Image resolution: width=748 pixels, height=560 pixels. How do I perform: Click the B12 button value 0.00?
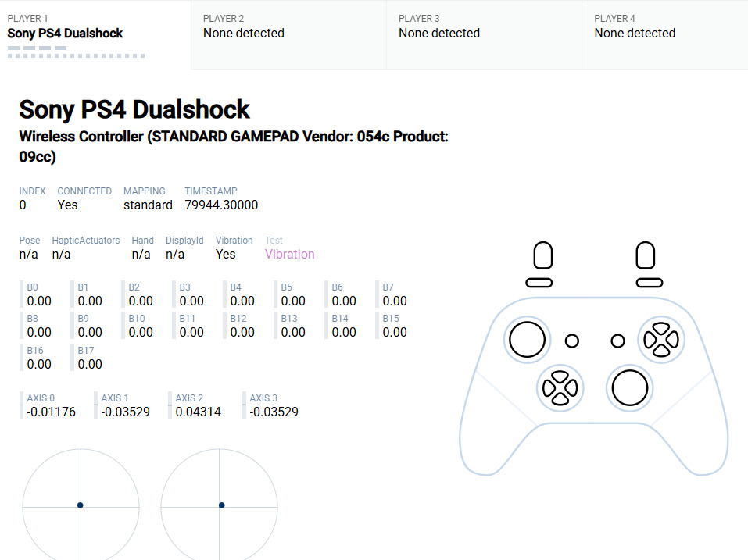pyautogui.click(x=242, y=332)
